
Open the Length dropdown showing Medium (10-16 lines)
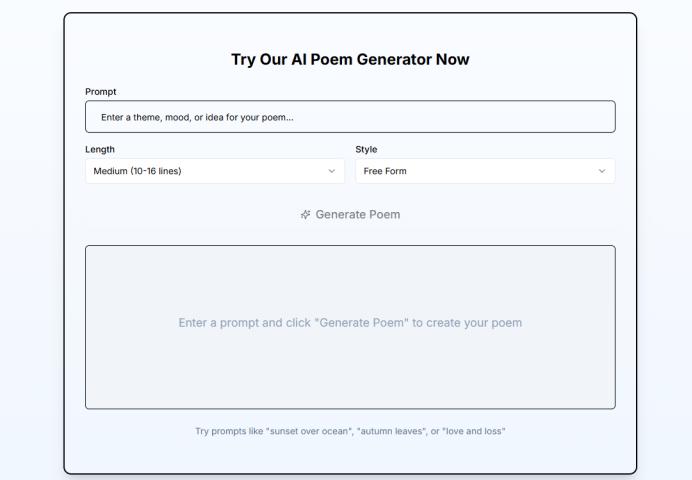click(214, 171)
